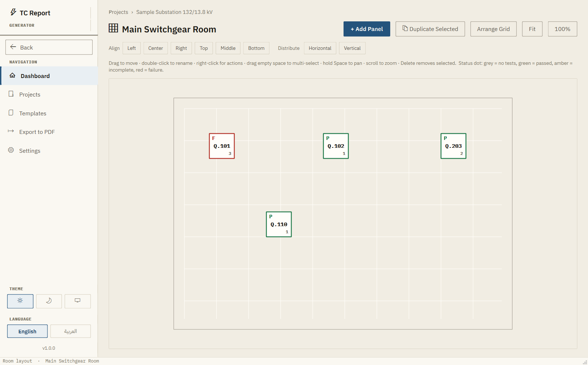Fit the layout to view
588x365 pixels.
pyautogui.click(x=532, y=29)
